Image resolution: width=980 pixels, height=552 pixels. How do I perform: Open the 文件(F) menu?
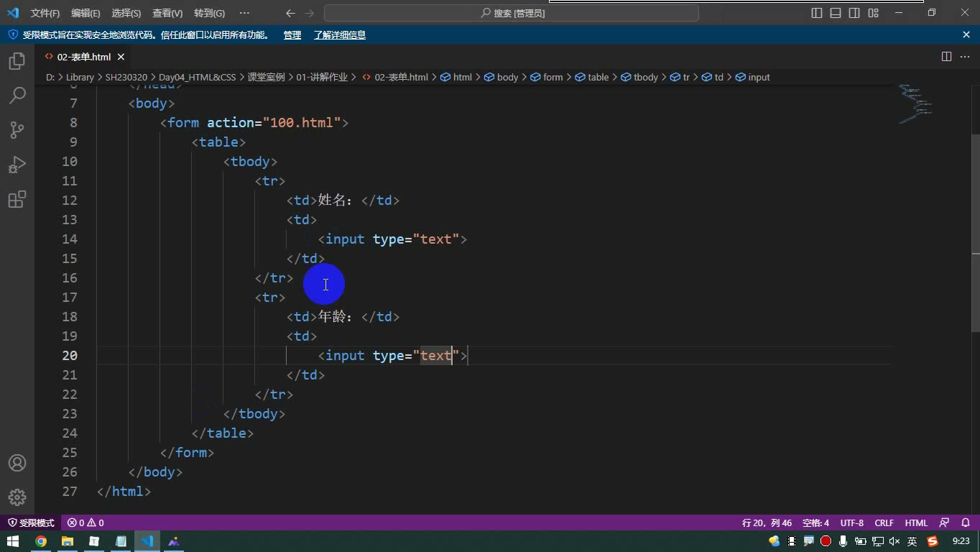point(45,13)
